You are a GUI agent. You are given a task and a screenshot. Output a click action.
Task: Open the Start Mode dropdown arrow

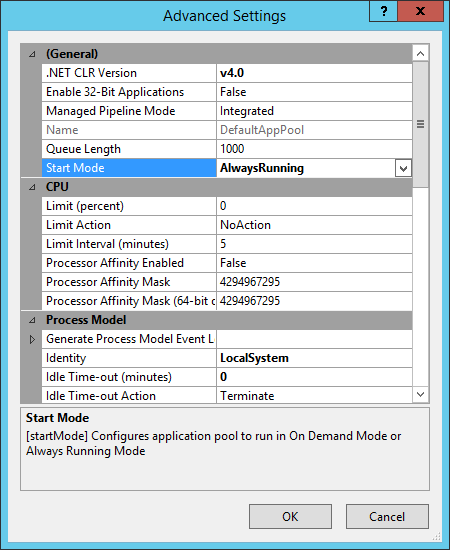pos(403,168)
